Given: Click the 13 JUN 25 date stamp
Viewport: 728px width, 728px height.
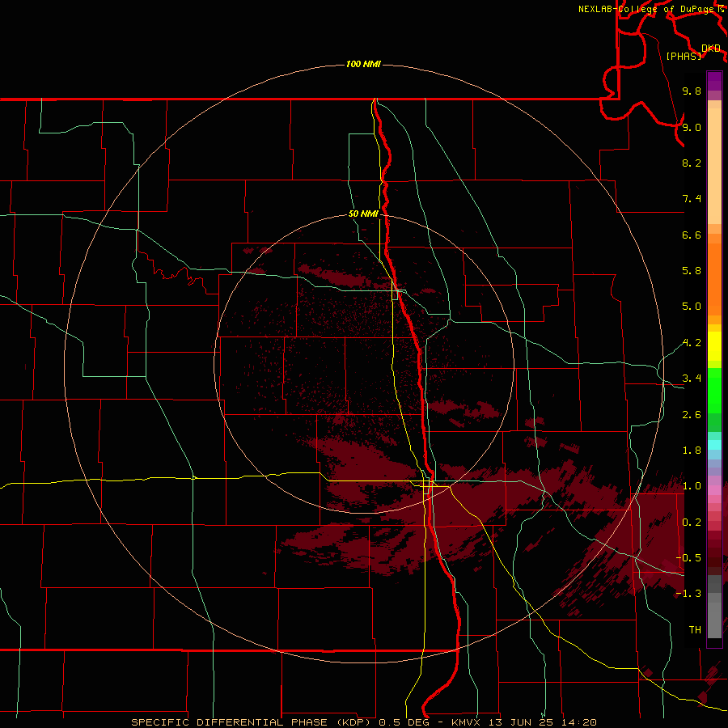Looking at the screenshot, I should point(521,722).
